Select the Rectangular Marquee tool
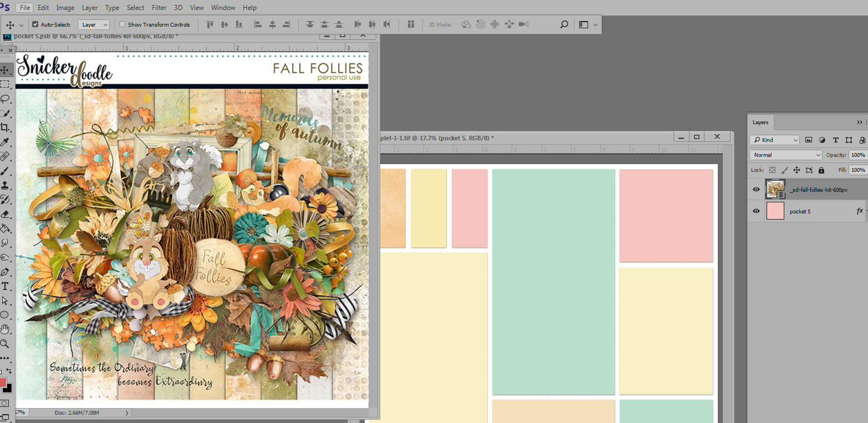Viewport: 868px width, 423px height. click(5, 84)
